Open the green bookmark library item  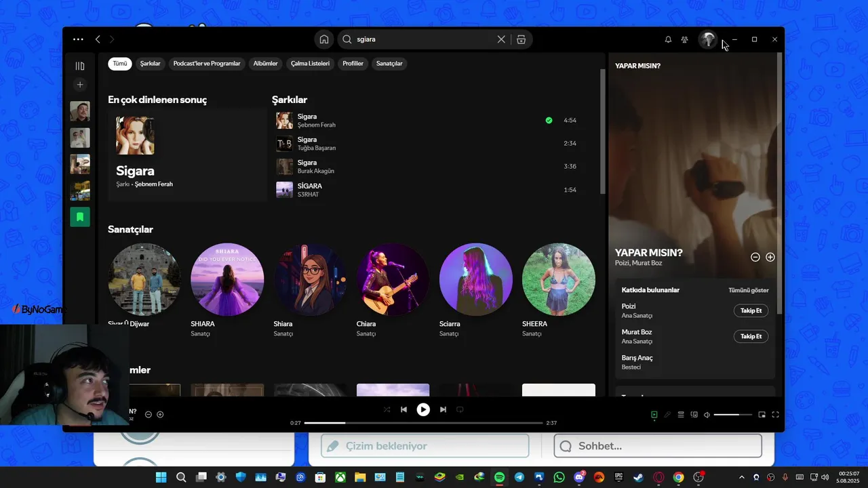(80, 217)
